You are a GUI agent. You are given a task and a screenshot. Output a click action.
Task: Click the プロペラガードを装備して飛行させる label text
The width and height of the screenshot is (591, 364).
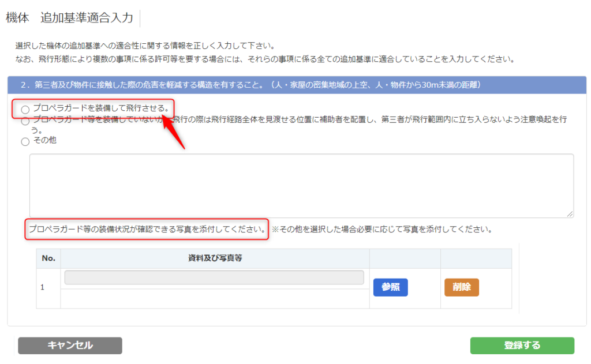[100, 108]
